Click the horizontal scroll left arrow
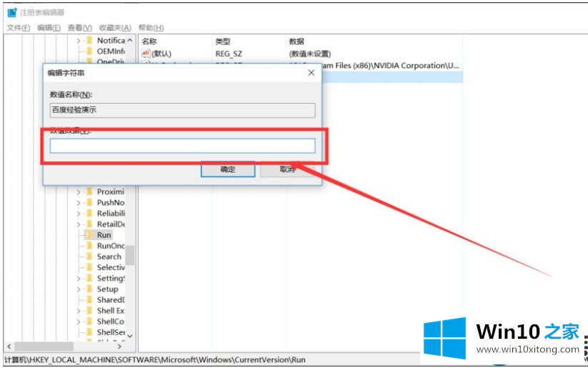Screen dimensions: 588x368 (9, 347)
